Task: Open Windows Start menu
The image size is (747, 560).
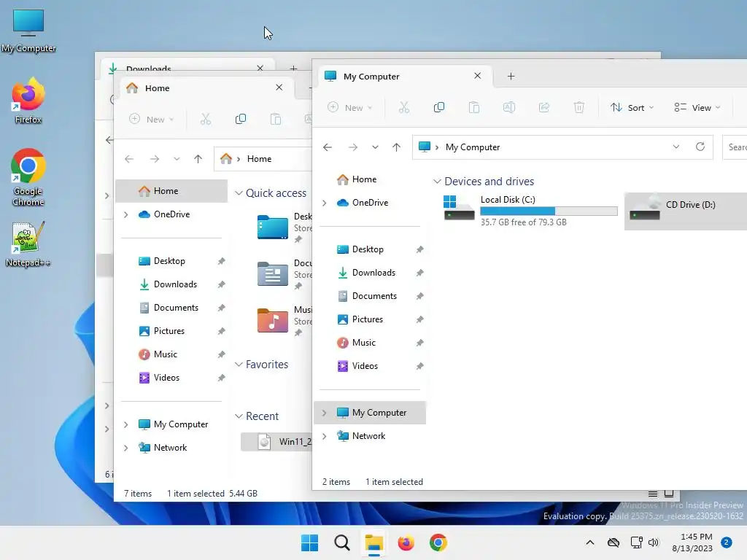Action: click(309, 542)
